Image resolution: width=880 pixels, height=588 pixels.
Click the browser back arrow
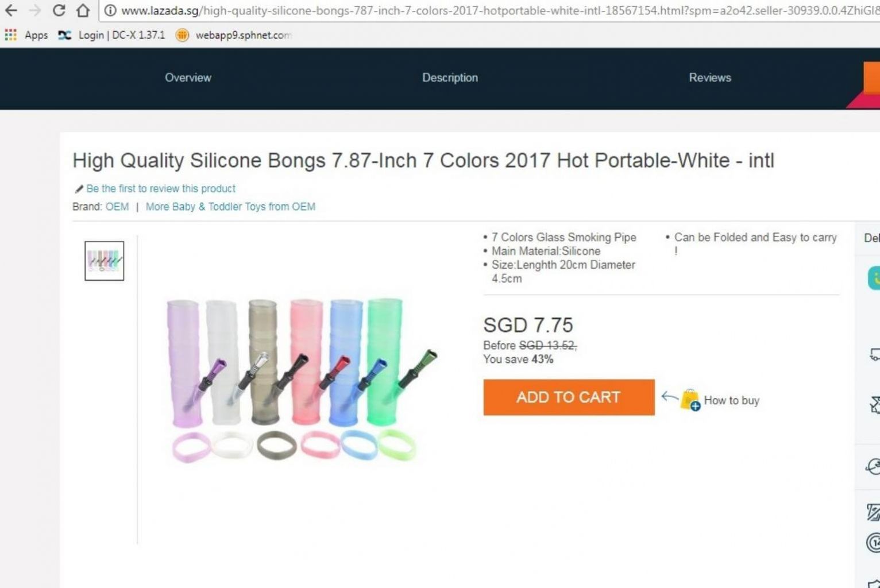pyautogui.click(x=11, y=10)
